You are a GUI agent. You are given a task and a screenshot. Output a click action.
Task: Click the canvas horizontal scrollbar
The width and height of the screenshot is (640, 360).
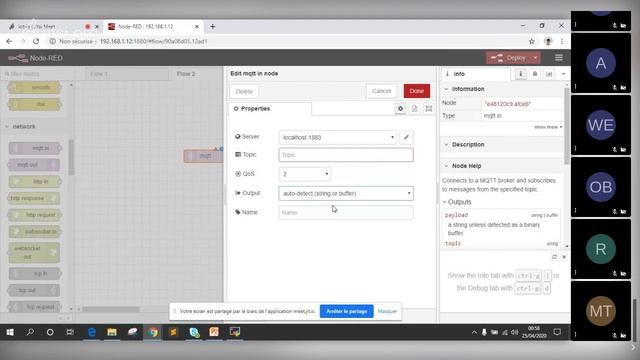111,309
